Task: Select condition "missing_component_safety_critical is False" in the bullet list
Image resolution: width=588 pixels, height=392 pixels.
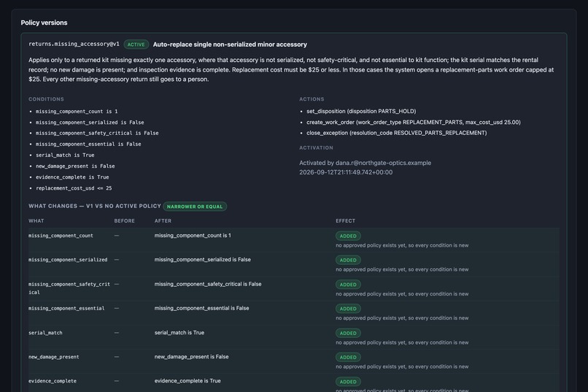Action: click(97, 133)
